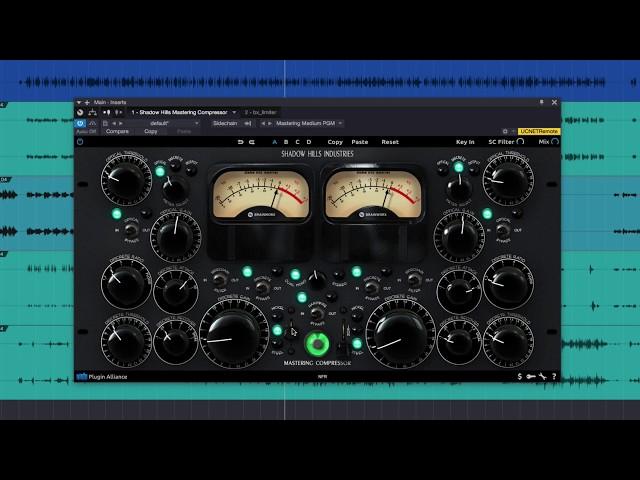Click the large left Discrete Gain knob
640x480 pixels.
tap(233, 335)
